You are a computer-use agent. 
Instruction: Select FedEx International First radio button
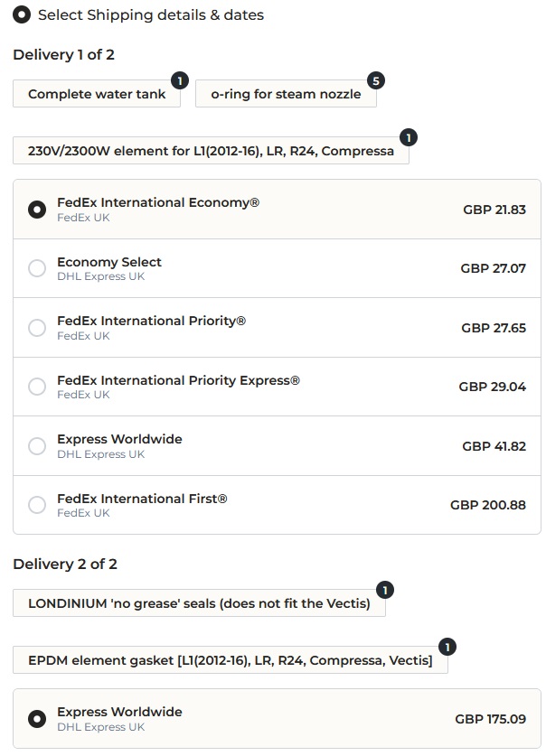37,505
